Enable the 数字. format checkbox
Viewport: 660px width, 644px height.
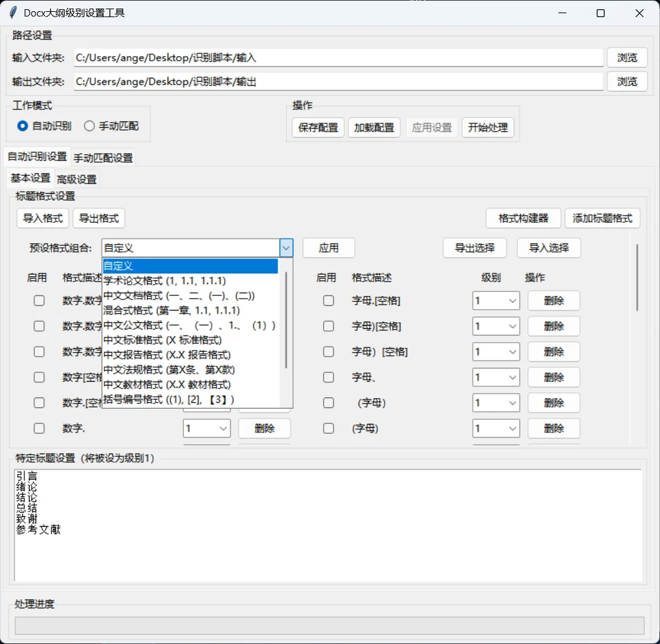click(38, 428)
